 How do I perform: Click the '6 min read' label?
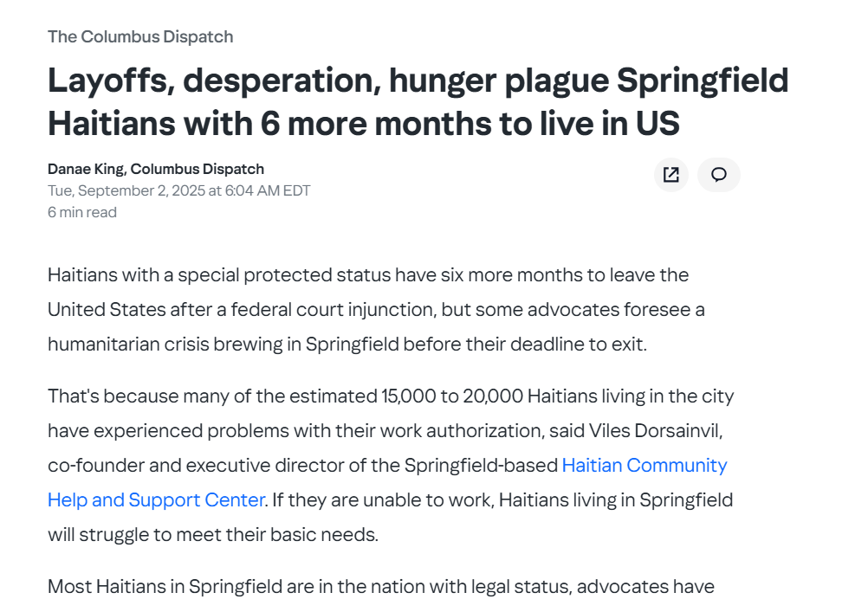(x=82, y=212)
